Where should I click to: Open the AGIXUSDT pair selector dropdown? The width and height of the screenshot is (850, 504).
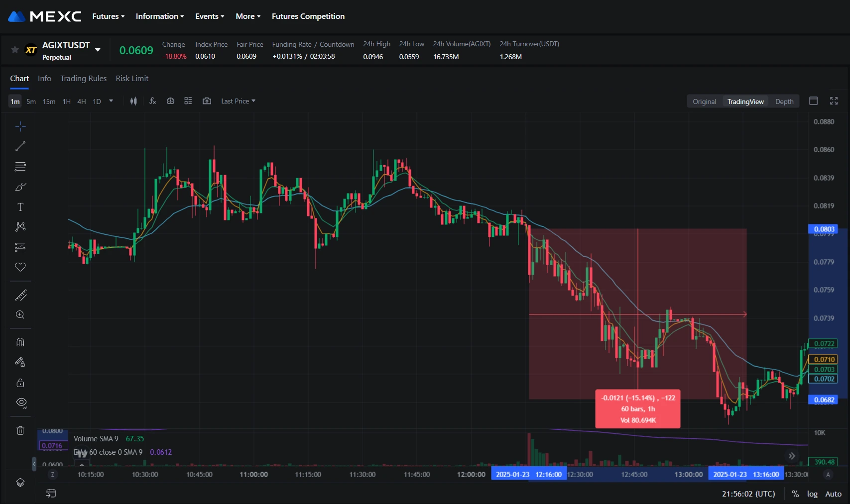[x=98, y=50]
